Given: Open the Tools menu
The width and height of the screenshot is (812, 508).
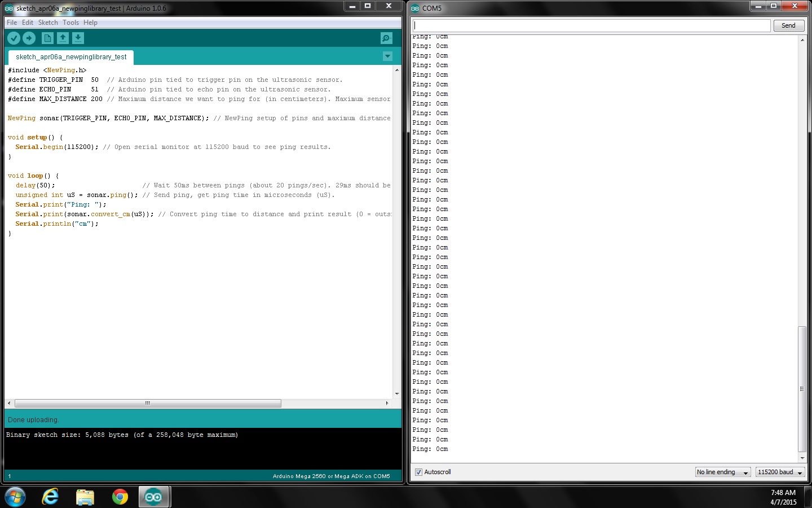Looking at the screenshot, I should click(70, 23).
